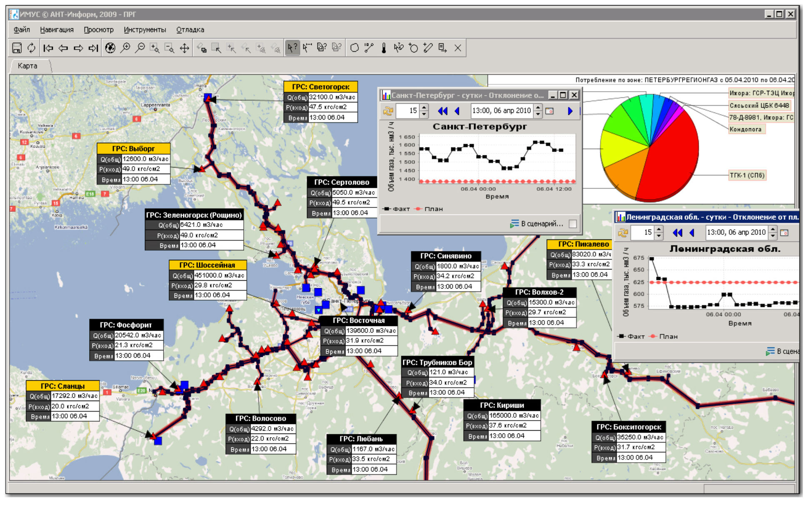
Task: Increase value 15 spinner in Санкт-Петербург window
Action: click(x=424, y=108)
